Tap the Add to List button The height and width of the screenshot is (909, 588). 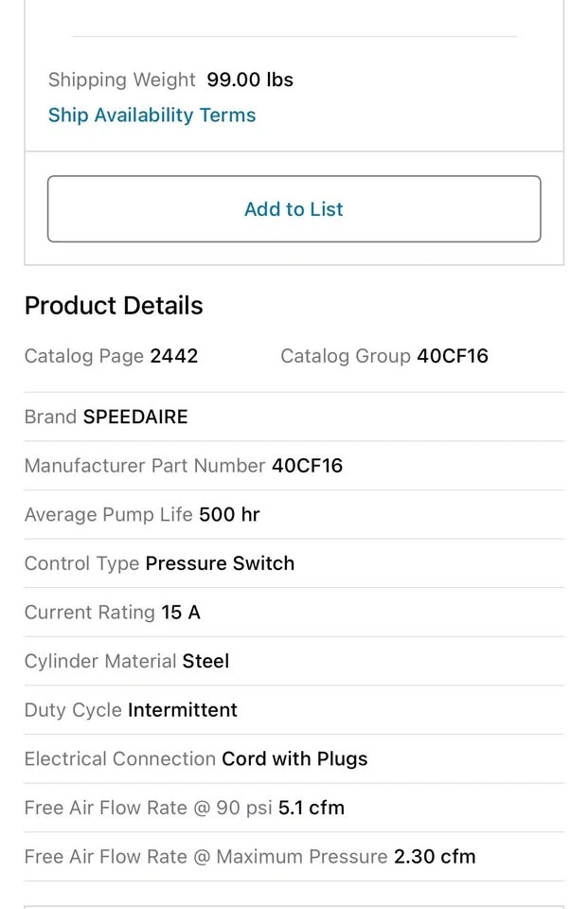(294, 208)
